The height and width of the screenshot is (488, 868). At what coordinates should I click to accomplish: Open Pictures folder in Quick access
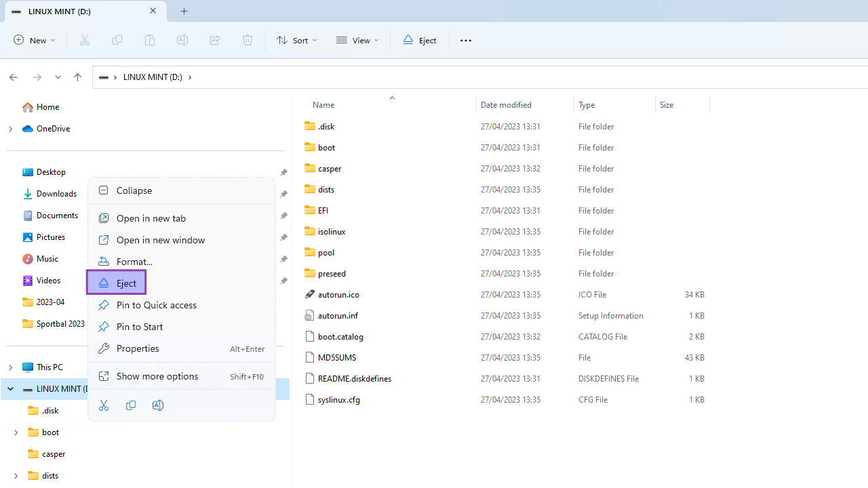(x=44, y=237)
